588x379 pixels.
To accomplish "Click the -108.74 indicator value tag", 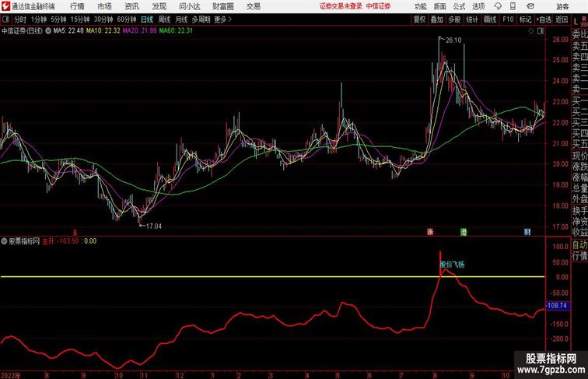I will [x=557, y=305].
